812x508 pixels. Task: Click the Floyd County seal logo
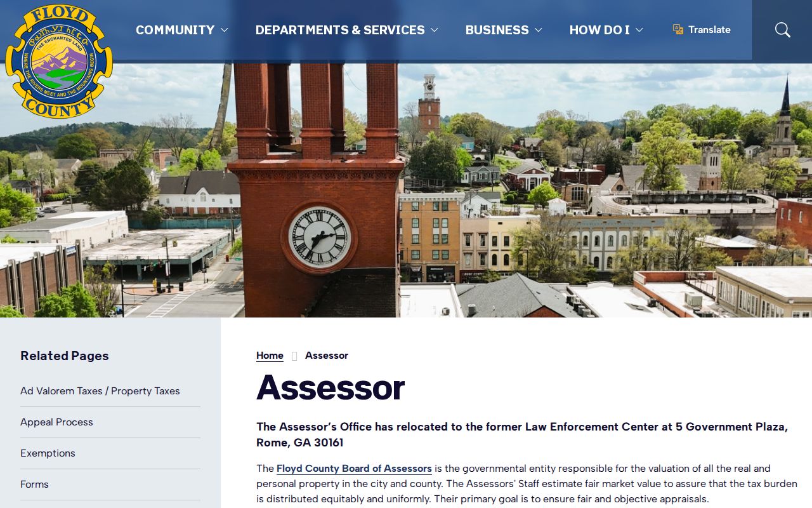(x=59, y=62)
